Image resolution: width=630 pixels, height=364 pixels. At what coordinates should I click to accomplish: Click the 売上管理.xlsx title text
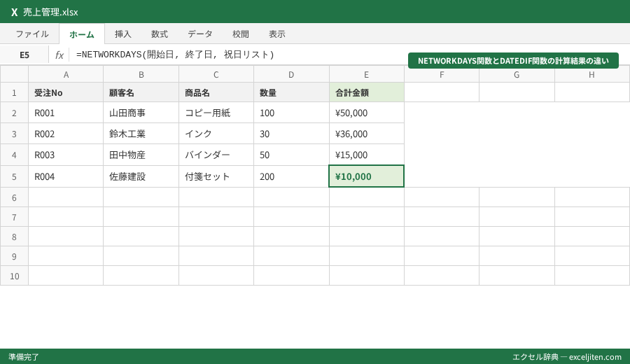pyautogui.click(x=50, y=12)
